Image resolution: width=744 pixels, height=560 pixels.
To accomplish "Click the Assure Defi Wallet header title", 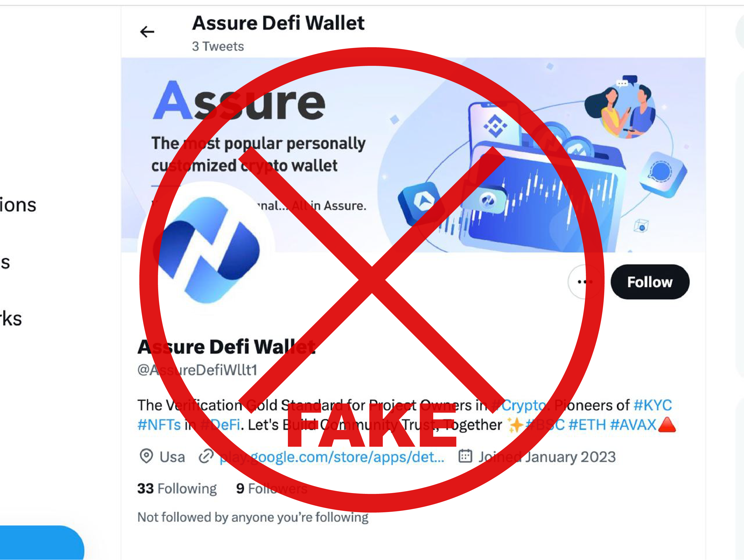I will (x=278, y=23).
